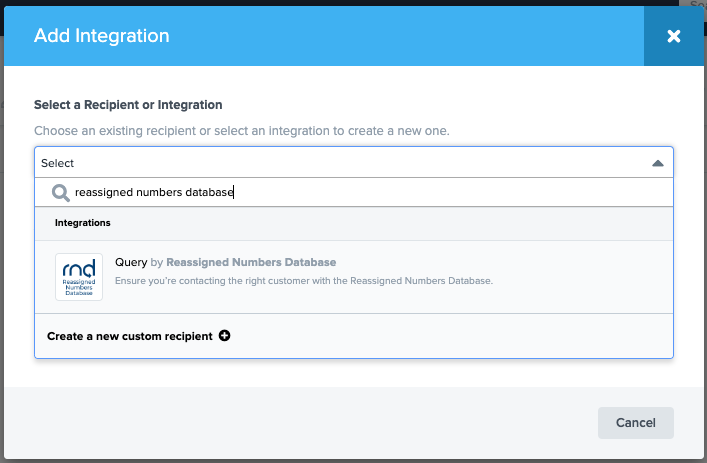Click the plus icon beside custom recipient
The height and width of the screenshot is (463, 707).
[x=224, y=336]
